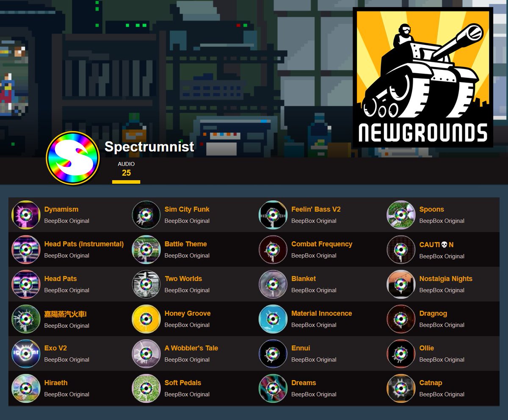Click the BeepBox Original text under Hiraeth

[67, 394]
